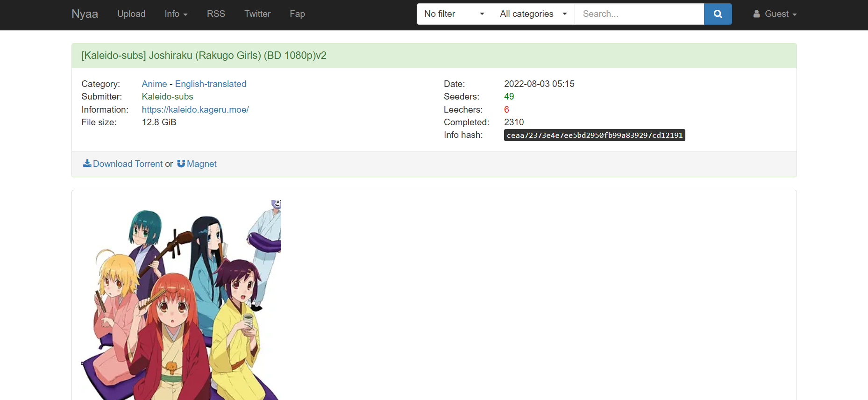Click the Joshiraku cover artwork image
The image size is (868, 400).
pos(181,300)
